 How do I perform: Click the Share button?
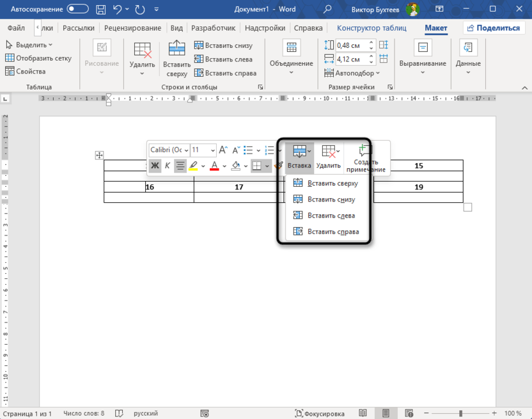[493, 28]
